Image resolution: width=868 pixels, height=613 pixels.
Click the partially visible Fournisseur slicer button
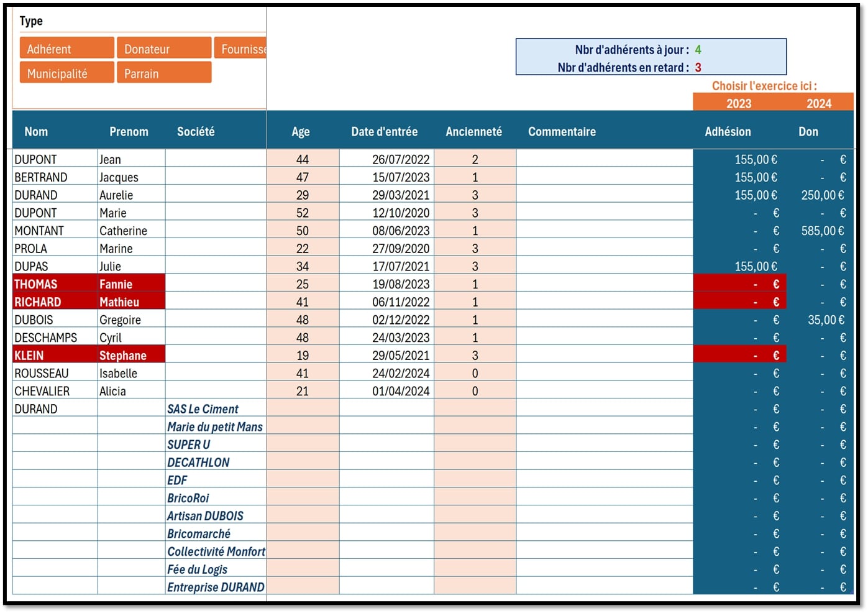pos(240,48)
